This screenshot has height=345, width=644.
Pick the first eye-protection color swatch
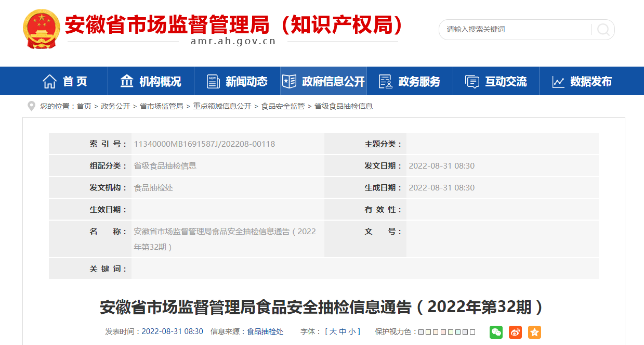click(x=421, y=332)
